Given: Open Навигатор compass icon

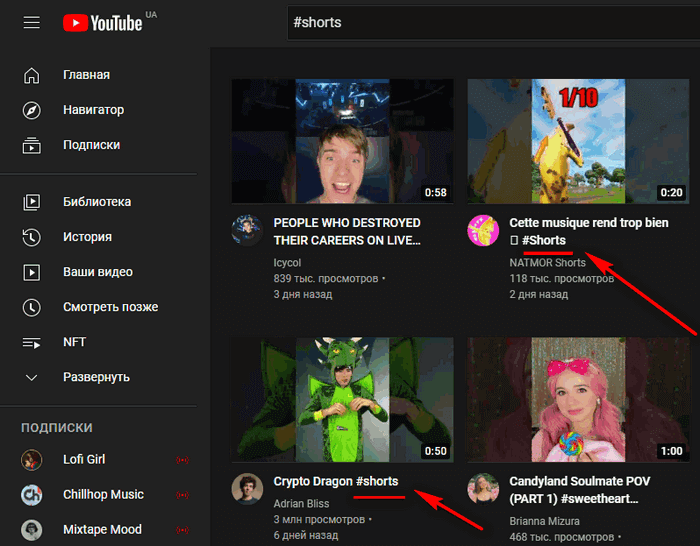Looking at the screenshot, I should [32, 110].
